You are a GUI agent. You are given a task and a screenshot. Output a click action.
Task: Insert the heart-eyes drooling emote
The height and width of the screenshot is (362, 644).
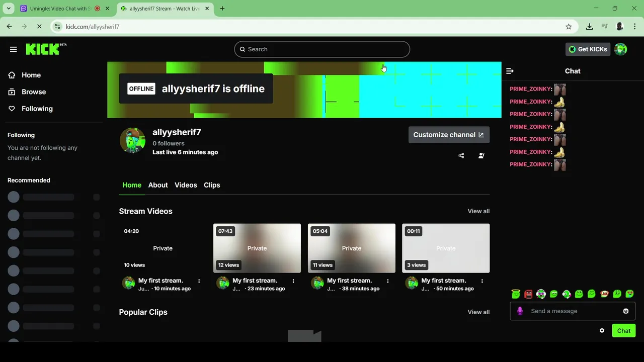[630, 294]
